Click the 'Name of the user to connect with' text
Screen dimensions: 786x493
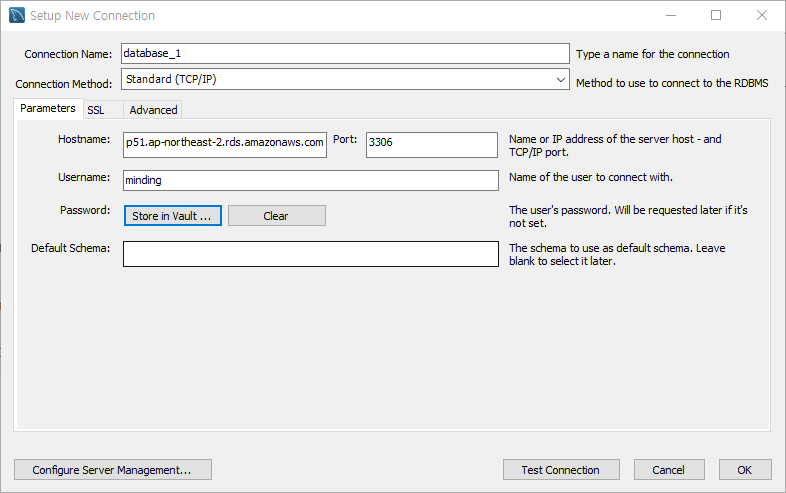(x=591, y=177)
